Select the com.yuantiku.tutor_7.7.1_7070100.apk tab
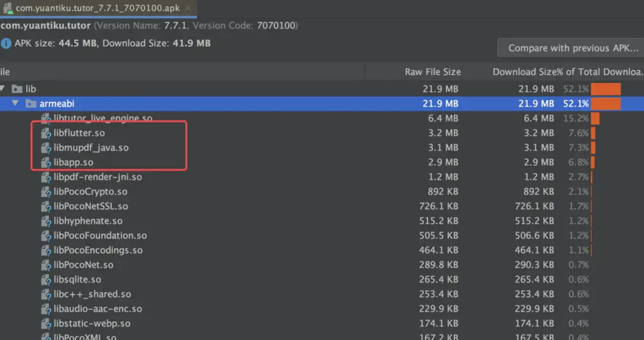The image size is (644, 340). 98,8
